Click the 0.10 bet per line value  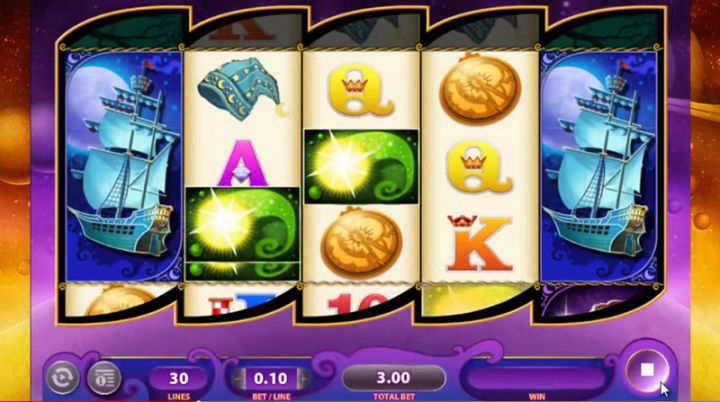click(270, 379)
